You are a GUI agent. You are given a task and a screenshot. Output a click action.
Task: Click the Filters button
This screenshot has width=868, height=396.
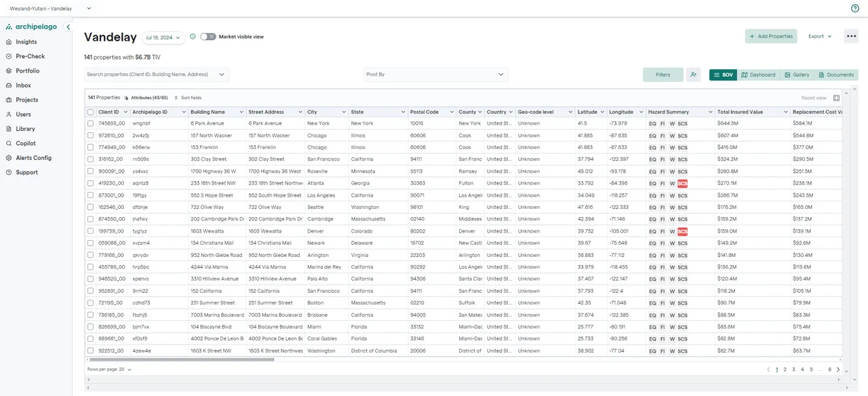coord(663,75)
